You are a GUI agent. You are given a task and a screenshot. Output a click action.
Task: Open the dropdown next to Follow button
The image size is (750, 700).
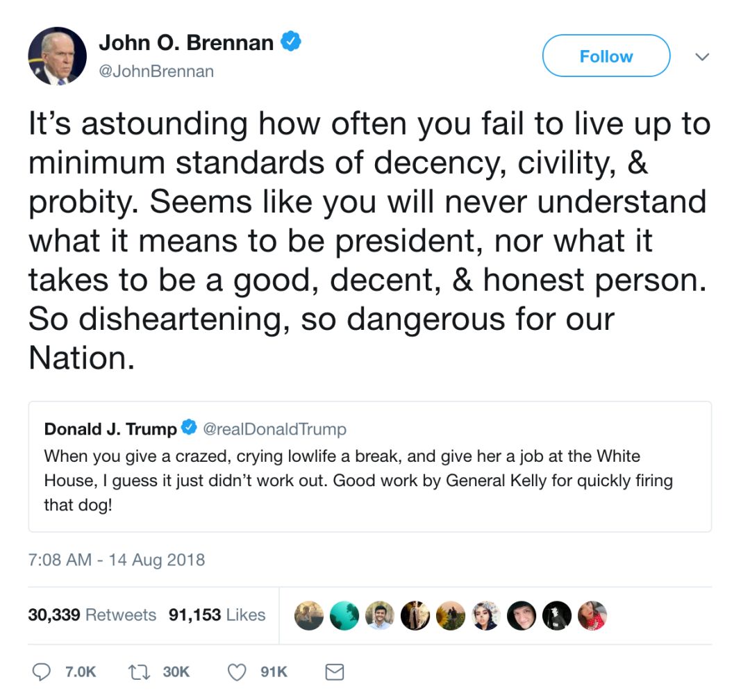[702, 57]
